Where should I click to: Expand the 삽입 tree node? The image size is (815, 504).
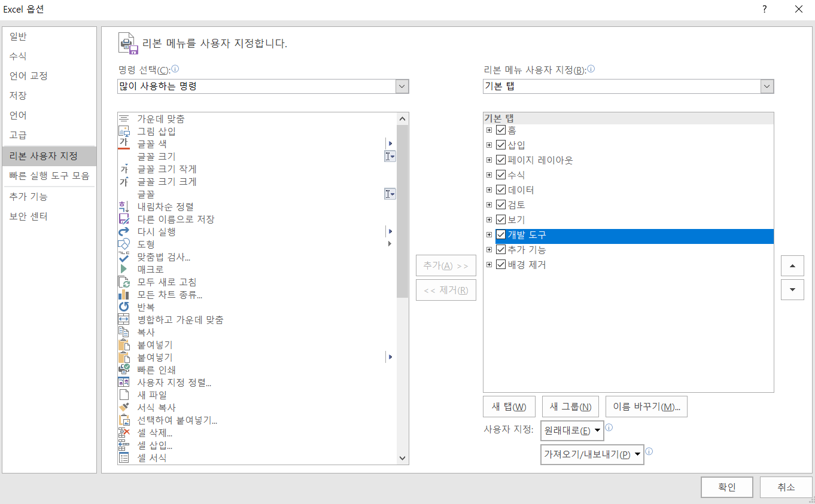[489, 145]
